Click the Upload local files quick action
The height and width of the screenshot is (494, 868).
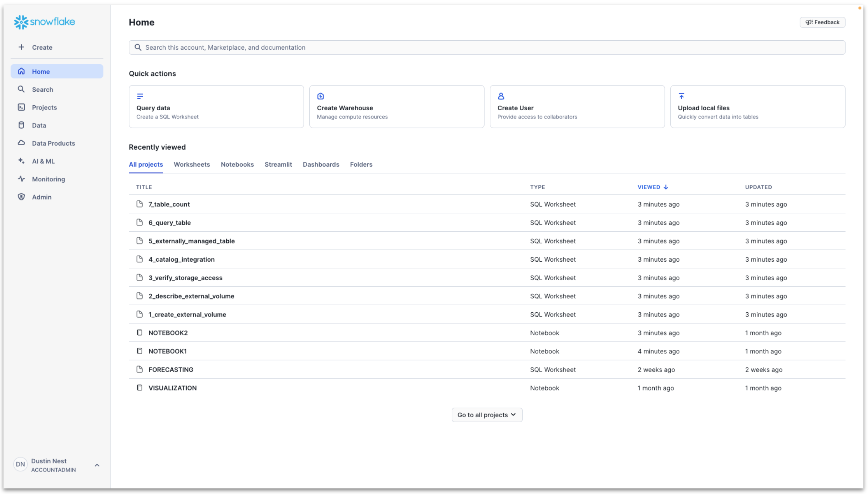tap(757, 106)
